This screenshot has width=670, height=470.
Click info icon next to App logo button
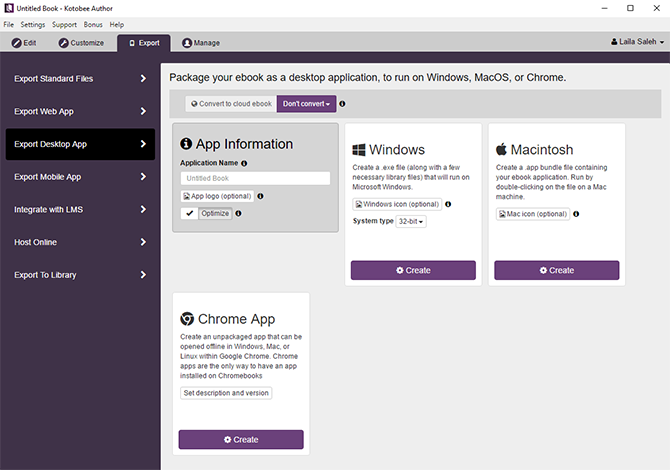coord(260,196)
